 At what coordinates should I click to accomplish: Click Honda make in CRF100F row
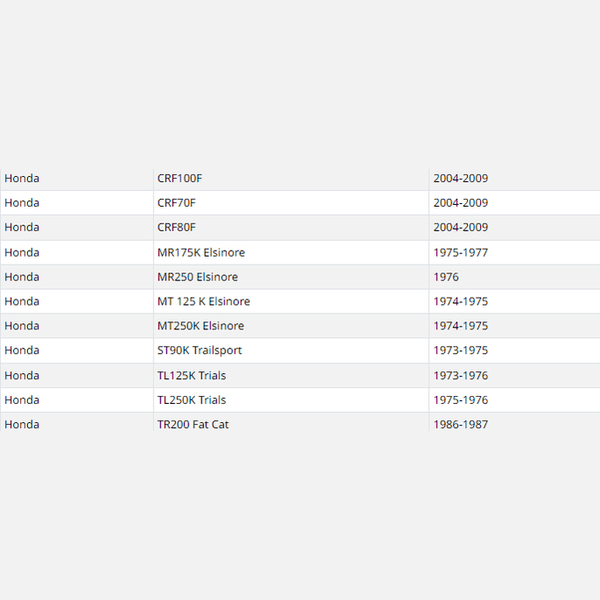pos(22,178)
